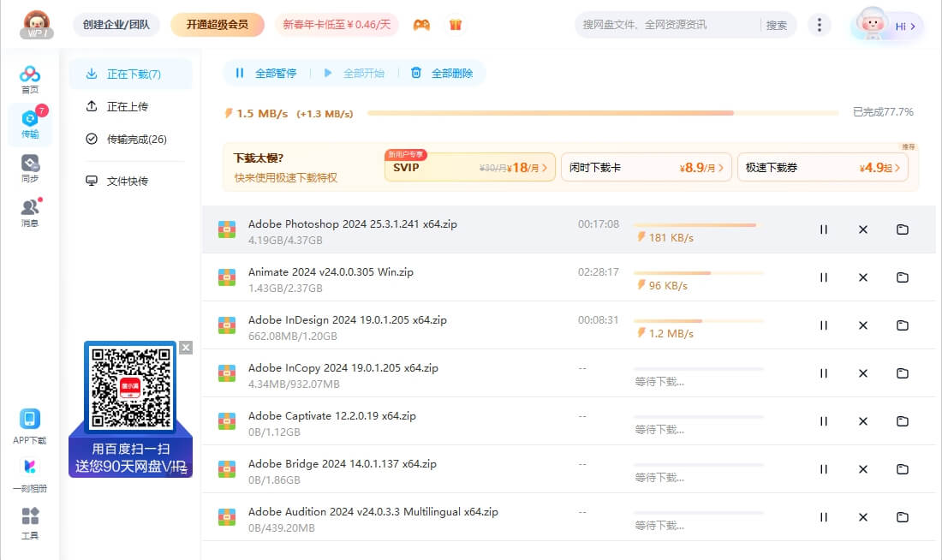Open the 首页 home sidebar icon
The image size is (942, 560).
coord(29,80)
